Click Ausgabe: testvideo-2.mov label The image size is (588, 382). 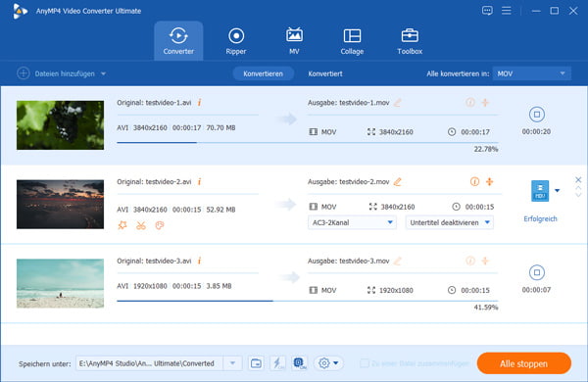pos(348,182)
